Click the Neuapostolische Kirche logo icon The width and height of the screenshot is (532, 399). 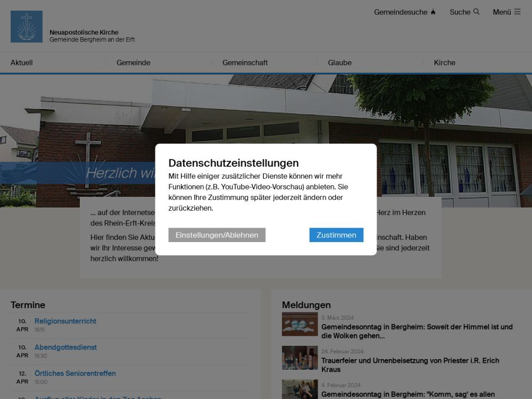click(27, 27)
